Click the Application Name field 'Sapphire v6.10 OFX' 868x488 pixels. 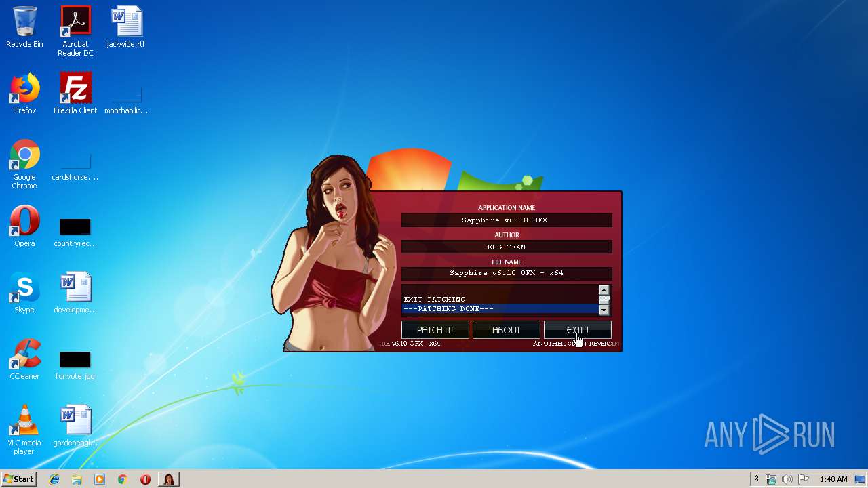[x=507, y=220]
